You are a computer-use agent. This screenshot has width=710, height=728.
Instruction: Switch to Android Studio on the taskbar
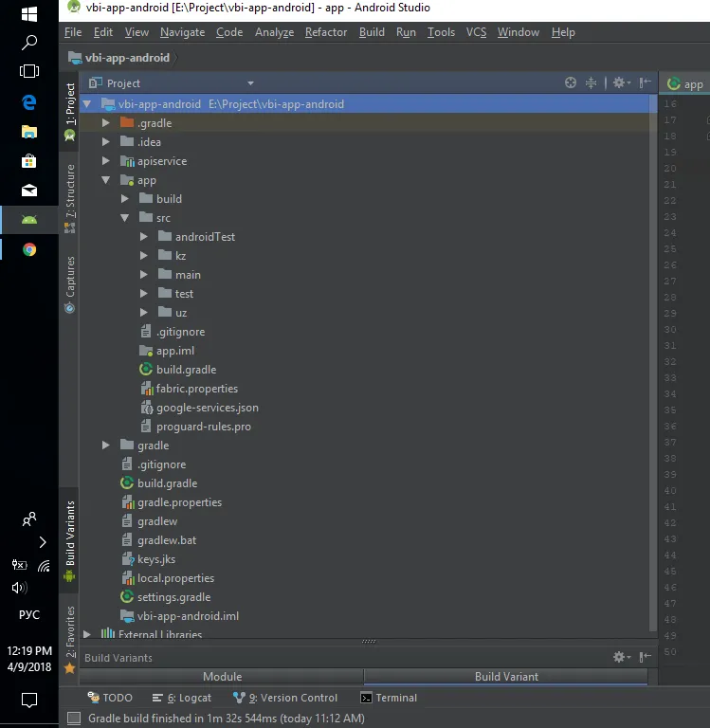(x=29, y=220)
